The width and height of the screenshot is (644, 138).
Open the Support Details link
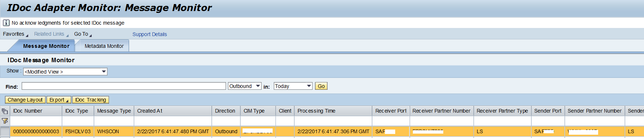coord(149,34)
